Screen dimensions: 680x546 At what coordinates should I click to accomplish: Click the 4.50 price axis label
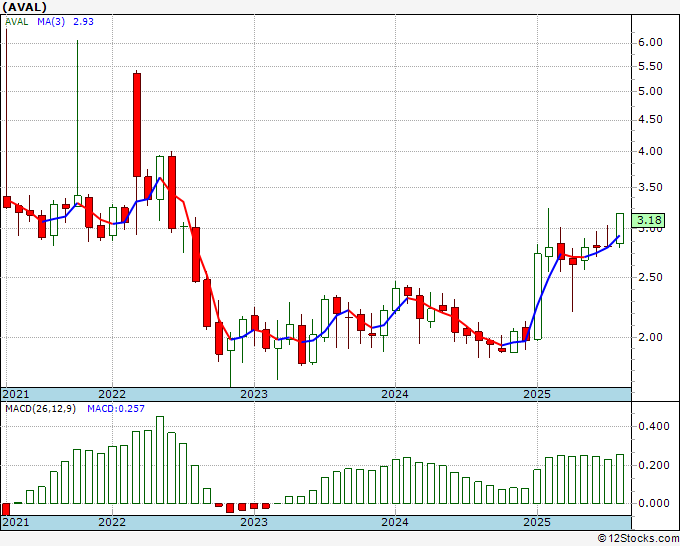(650, 120)
